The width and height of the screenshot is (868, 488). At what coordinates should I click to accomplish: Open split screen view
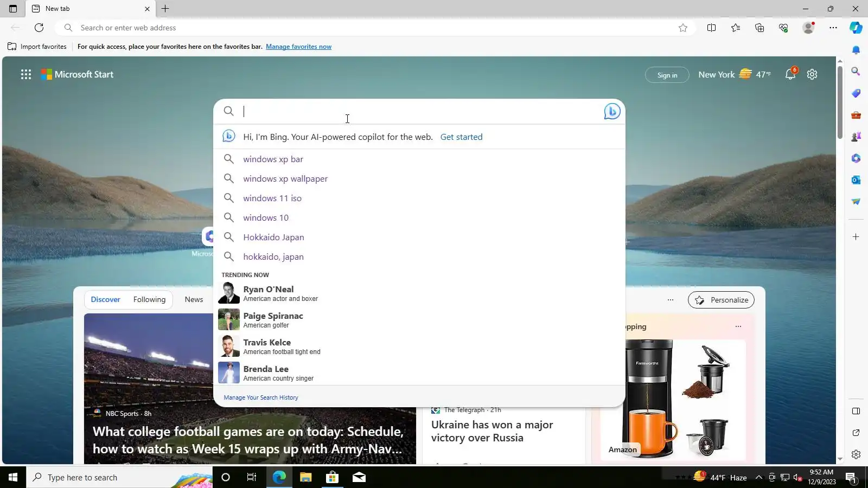711,28
